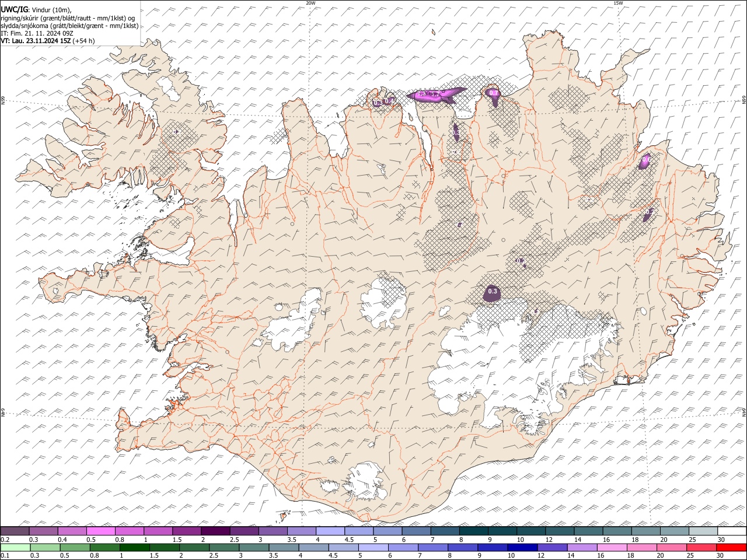Click the pale green 0.1–0.3 swatch, lower legend row
Image resolution: width=747 pixels, height=560 pixels.
[15, 547]
